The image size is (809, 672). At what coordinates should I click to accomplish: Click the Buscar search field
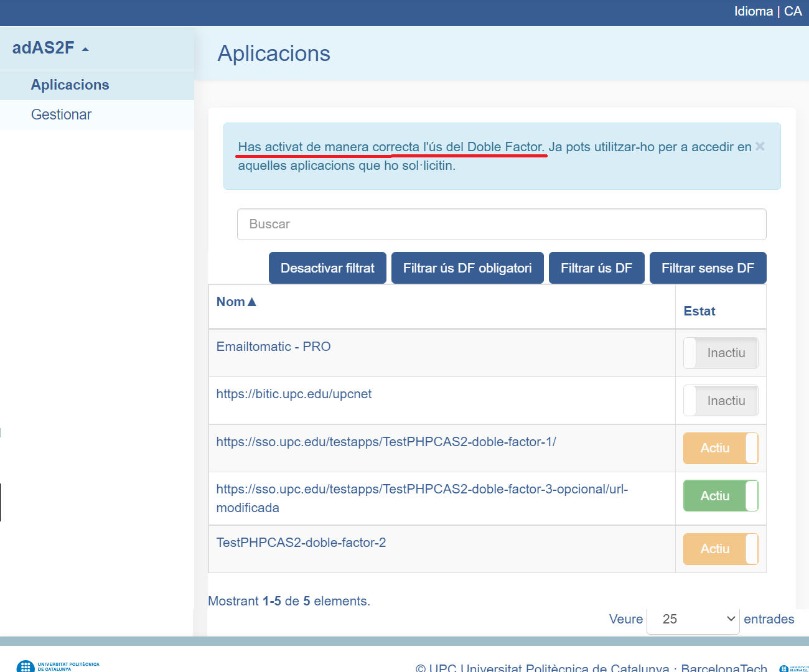[x=501, y=224]
